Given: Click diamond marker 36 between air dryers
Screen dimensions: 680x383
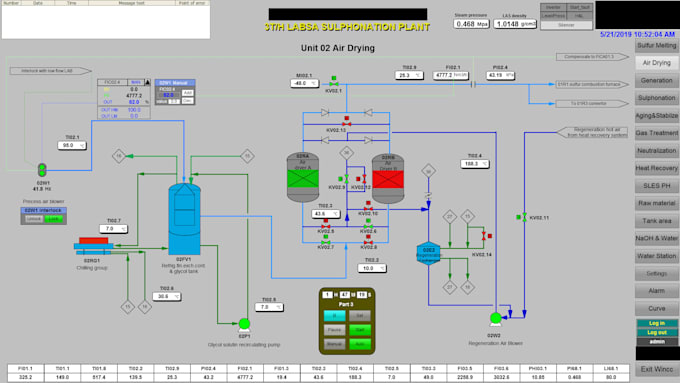Looking at the screenshot, I should [x=347, y=153].
